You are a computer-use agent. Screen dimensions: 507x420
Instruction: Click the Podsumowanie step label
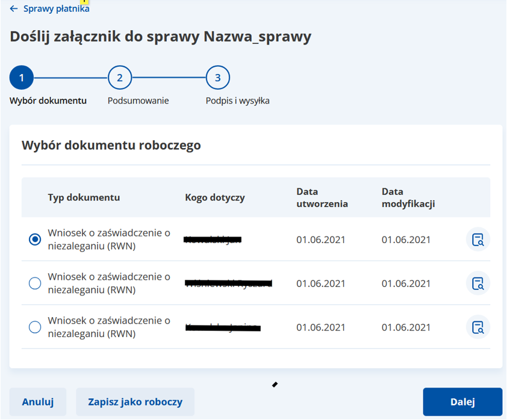138,102
